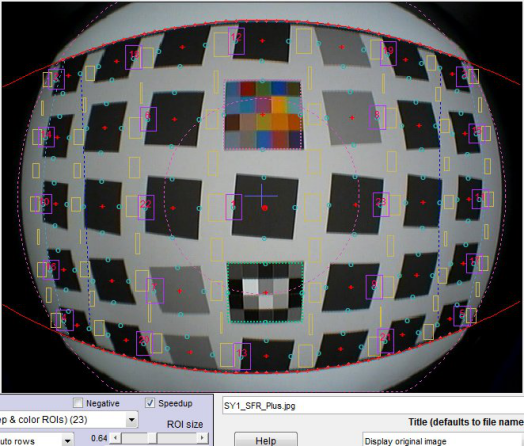Focus the SY1_SFR_Plus.jpg title field
The image size is (524, 446).
(373, 406)
